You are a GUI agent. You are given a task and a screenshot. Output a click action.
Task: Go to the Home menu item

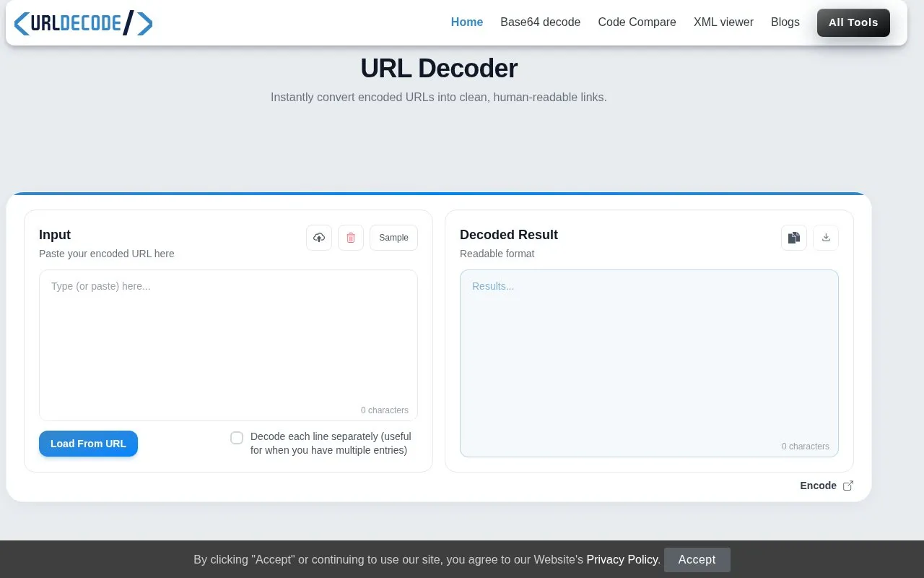[x=467, y=22]
